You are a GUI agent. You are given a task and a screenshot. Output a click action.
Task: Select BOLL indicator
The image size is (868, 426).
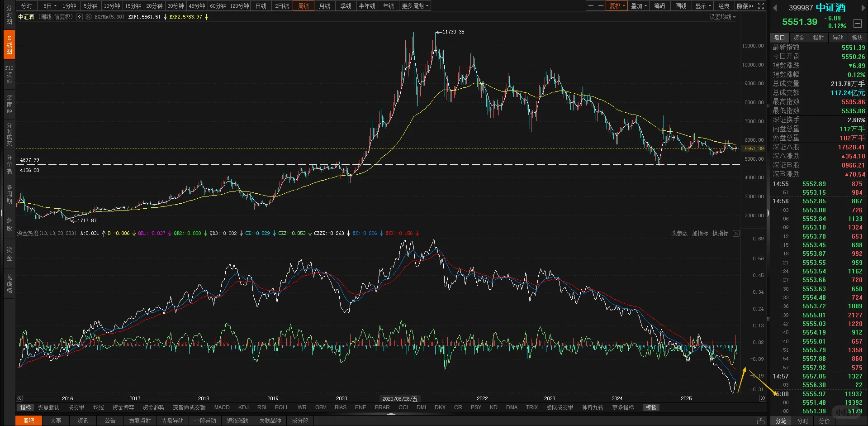(282, 407)
